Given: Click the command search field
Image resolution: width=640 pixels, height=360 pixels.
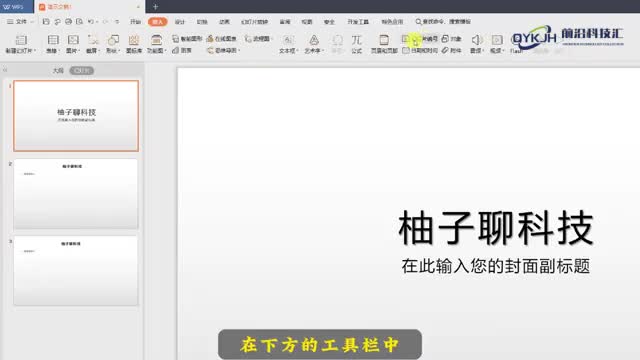Looking at the screenshot, I should 443,22.
